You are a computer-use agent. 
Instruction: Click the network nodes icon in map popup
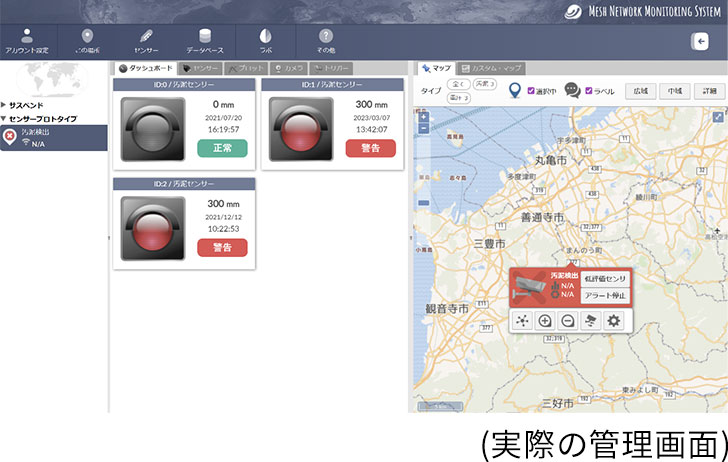524,321
